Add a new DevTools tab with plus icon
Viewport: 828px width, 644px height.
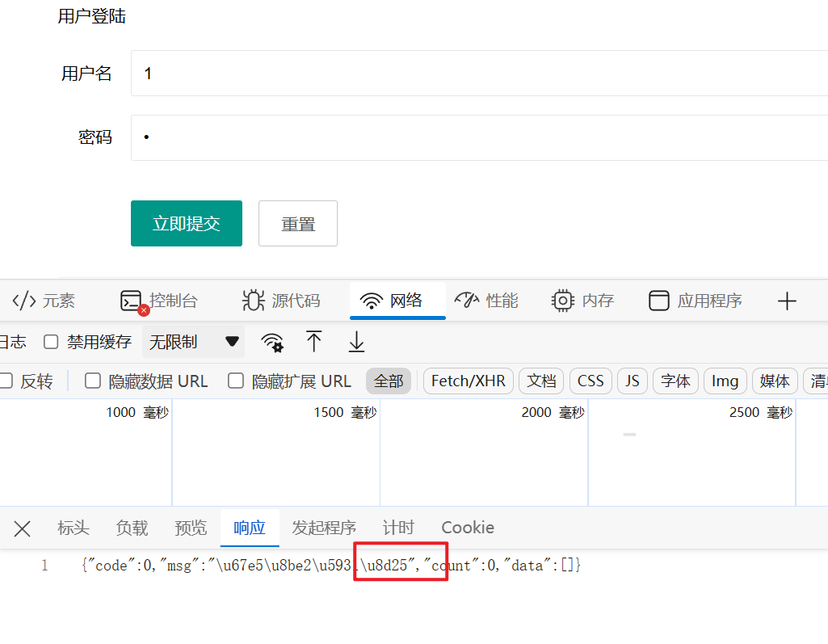pyautogui.click(x=787, y=301)
